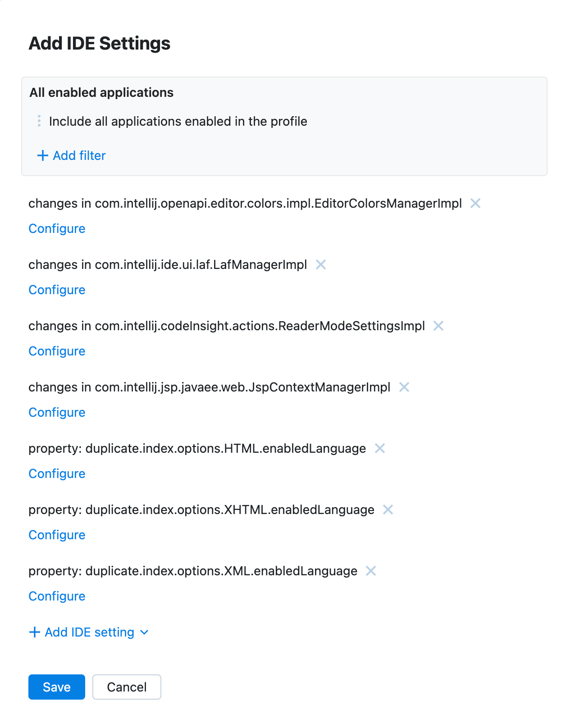Configure the LafManagerImpl changes
Viewport: 566px width, 728px height.
(x=56, y=290)
